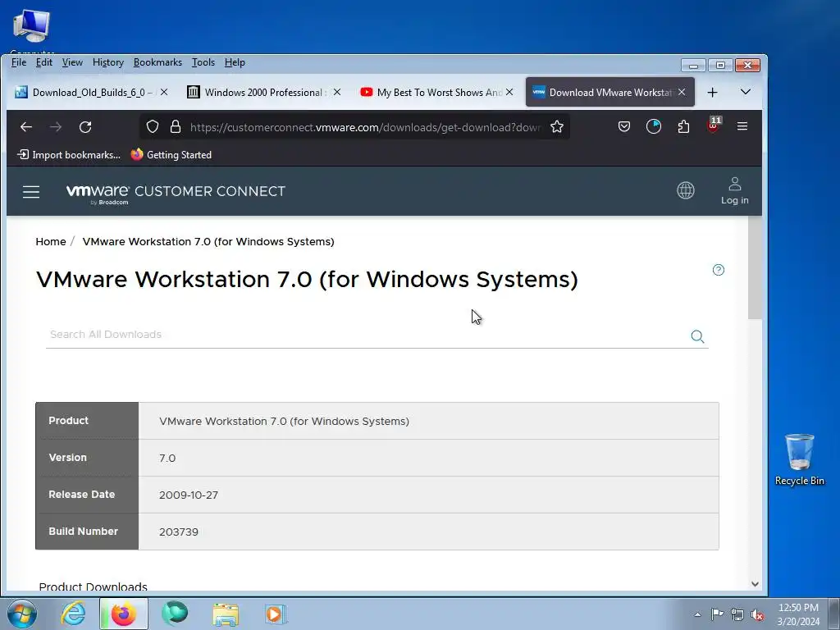Viewport: 840px width, 630px height.
Task: Click VMware Workstation 7.0 breadcrumb text
Action: (x=208, y=242)
